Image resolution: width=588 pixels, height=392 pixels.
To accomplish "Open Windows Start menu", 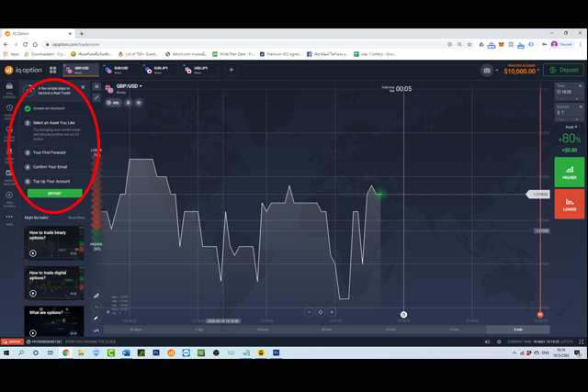I will click(6, 353).
